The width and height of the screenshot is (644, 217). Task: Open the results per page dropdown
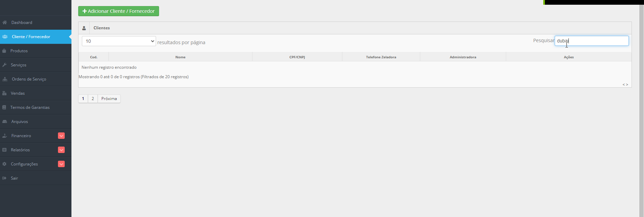[119, 41]
